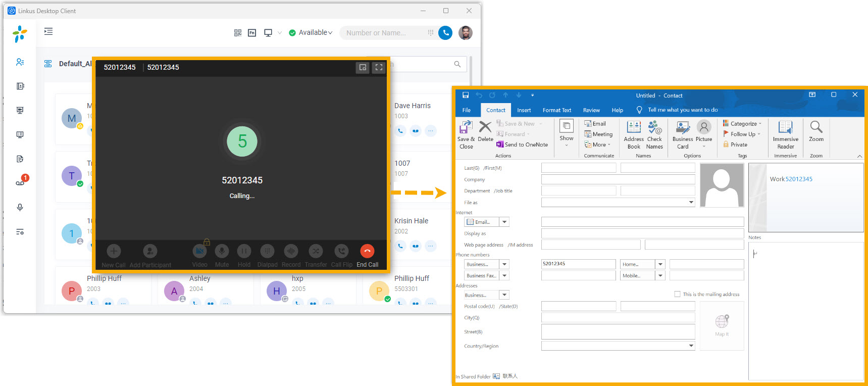The height and width of the screenshot is (386, 868).
Task: Call Krisin Hale with phone icon
Action: pos(400,246)
